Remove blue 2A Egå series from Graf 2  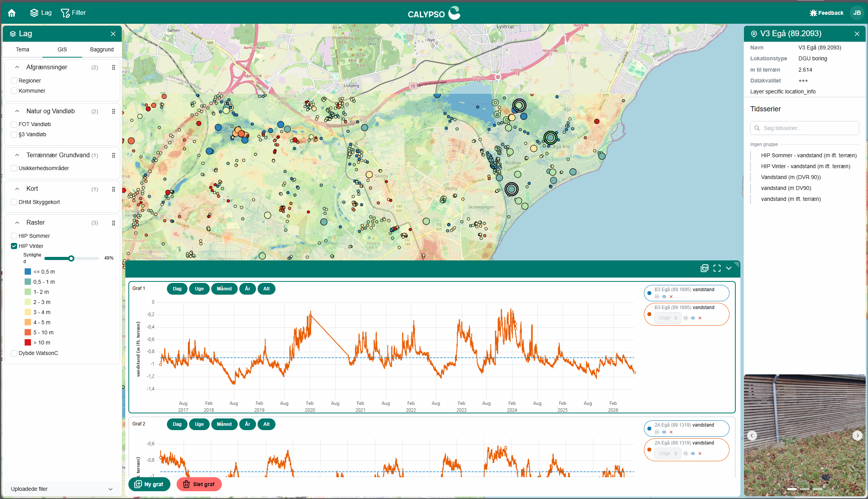[x=671, y=432]
